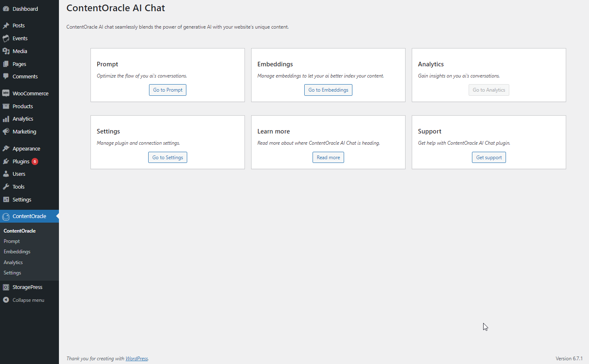Click the Plugins plug icon
Viewport: 589px width, 364px height.
click(6, 161)
